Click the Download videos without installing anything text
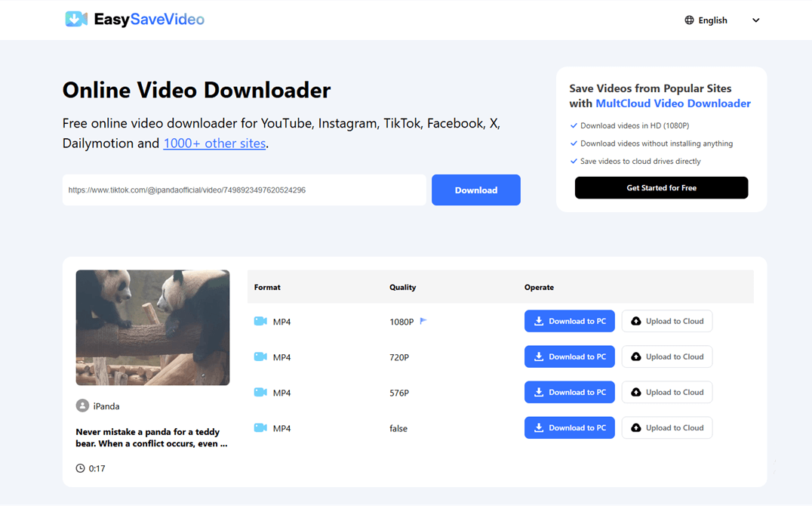 [x=657, y=143]
